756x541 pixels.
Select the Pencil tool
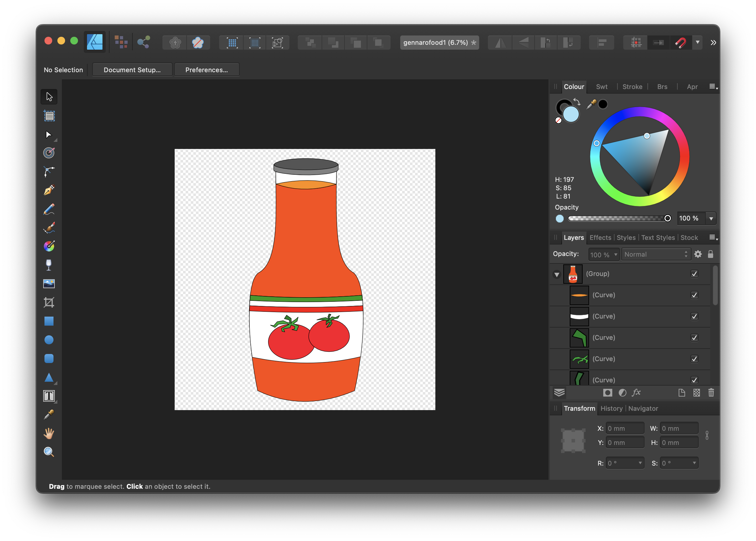[x=49, y=209]
